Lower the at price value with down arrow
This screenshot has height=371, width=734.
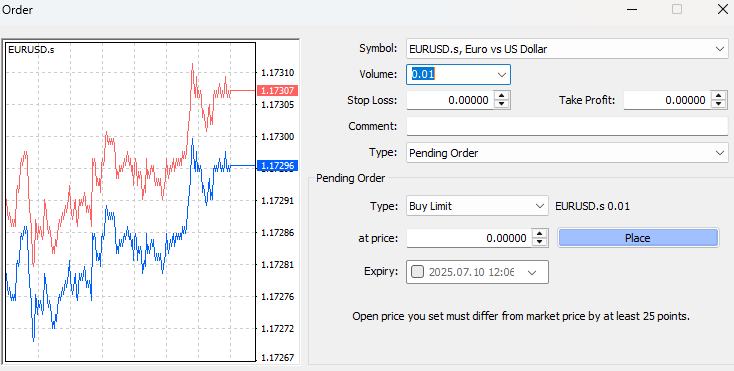(540, 242)
